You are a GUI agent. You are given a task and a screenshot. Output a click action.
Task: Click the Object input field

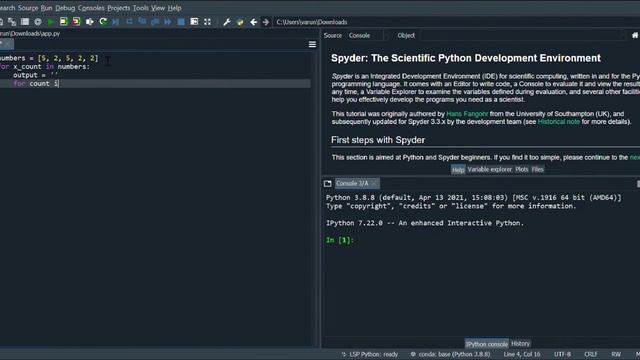(522, 36)
